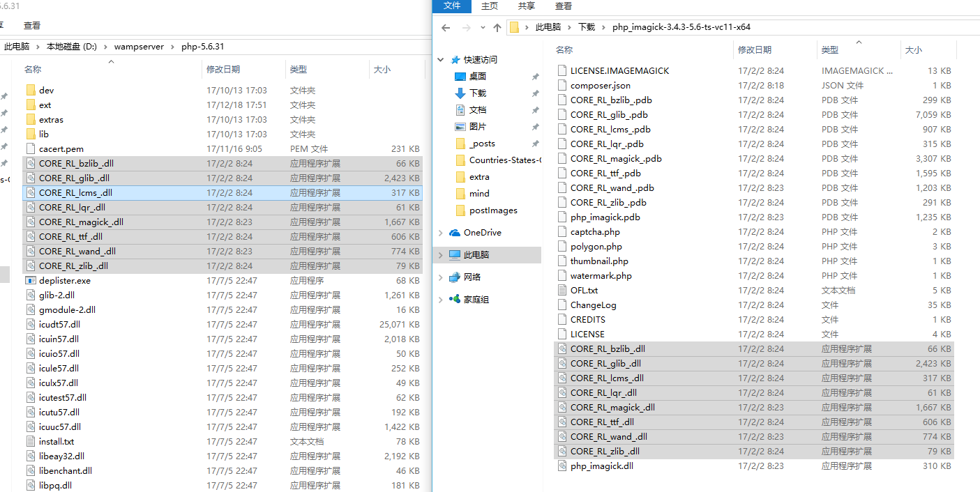Select postImages folder in sidebar

(x=486, y=210)
